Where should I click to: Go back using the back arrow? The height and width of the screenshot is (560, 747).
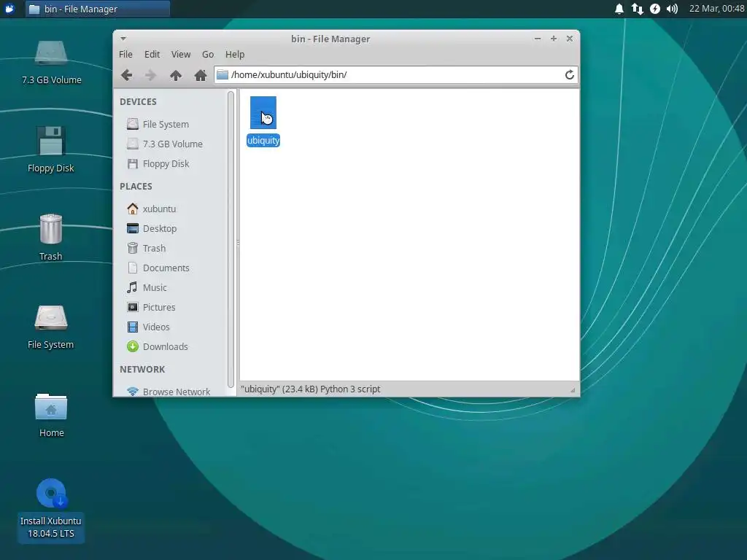point(127,75)
